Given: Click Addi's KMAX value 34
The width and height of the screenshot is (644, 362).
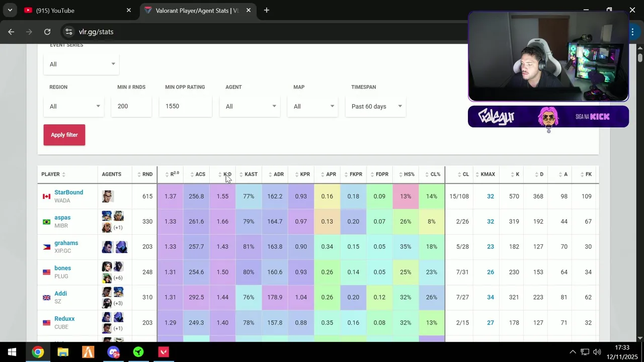Looking at the screenshot, I should click(x=490, y=298).
